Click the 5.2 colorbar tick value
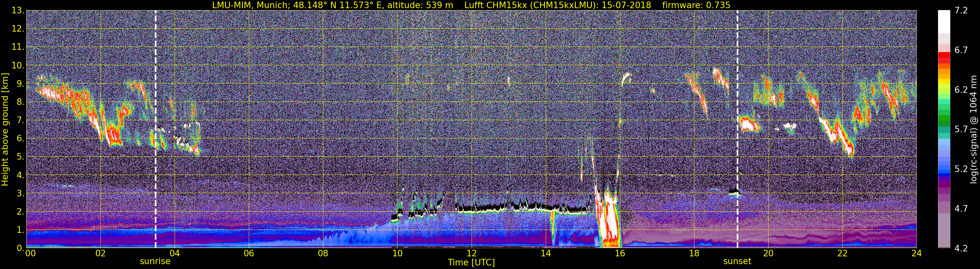Viewport: 980px width, 269px height. (x=961, y=169)
